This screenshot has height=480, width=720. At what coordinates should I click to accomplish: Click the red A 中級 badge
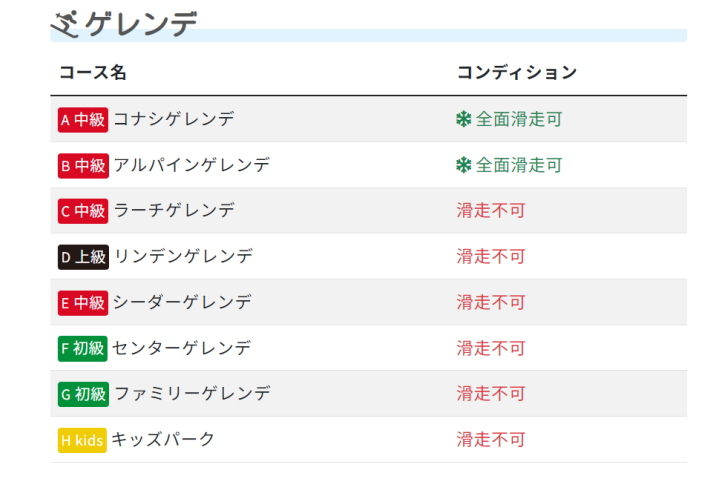pyautogui.click(x=83, y=120)
